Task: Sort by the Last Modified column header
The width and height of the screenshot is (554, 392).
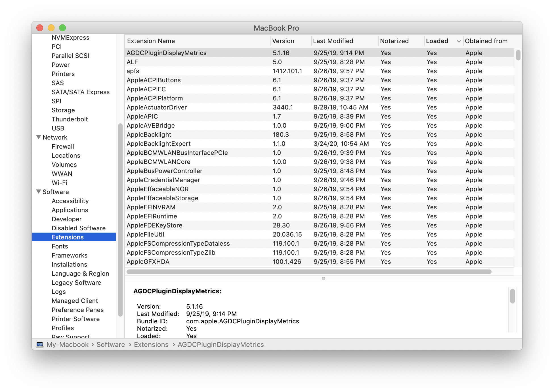Action: point(333,41)
